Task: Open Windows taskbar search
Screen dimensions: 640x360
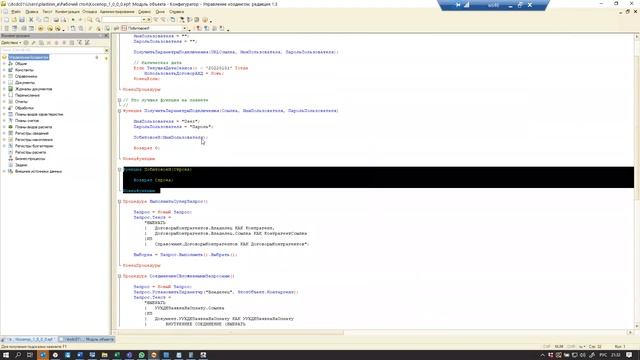Action: 18,355
